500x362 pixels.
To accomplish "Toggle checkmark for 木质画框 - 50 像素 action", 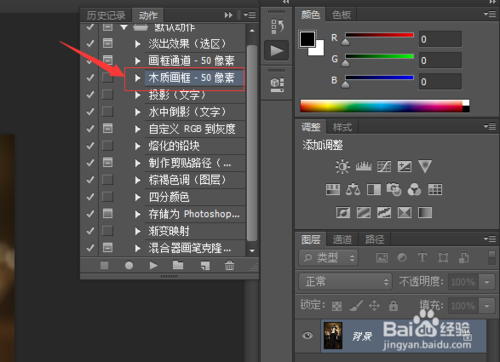I will pos(90,77).
